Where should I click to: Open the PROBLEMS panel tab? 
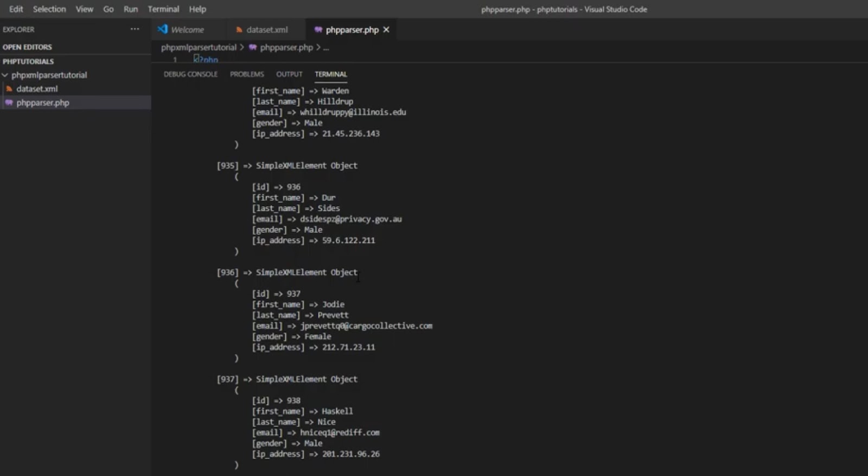(247, 74)
